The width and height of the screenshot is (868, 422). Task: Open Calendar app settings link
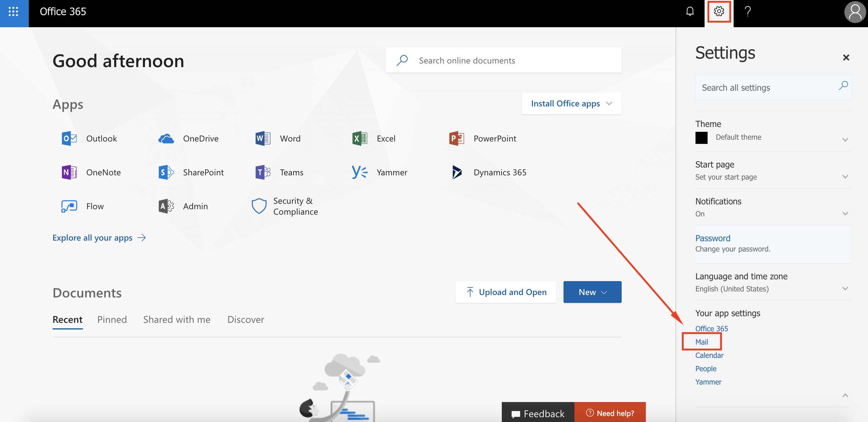point(709,355)
